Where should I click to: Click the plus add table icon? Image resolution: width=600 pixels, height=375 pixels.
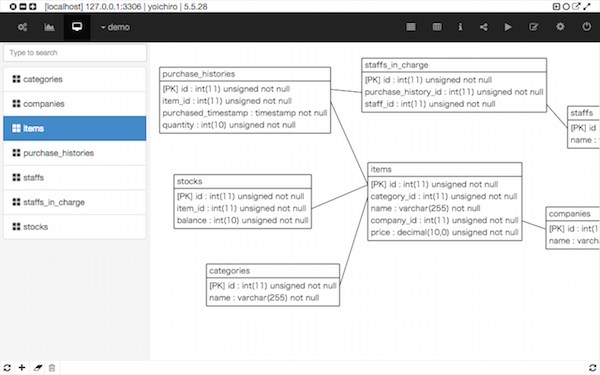22,367
